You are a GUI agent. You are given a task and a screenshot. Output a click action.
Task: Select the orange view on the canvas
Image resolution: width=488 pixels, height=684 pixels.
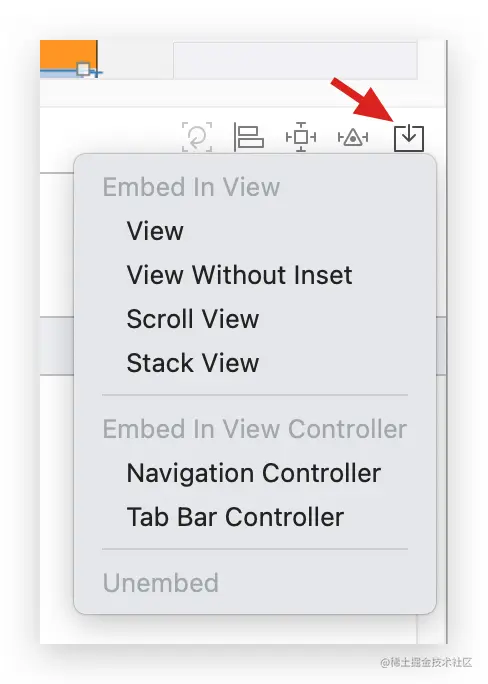pos(68,54)
